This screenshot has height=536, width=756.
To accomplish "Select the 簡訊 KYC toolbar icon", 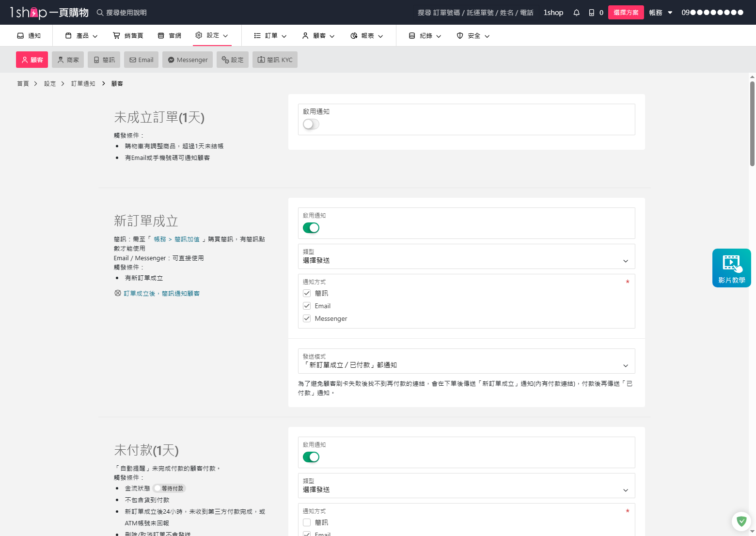I will click(275, 59).
